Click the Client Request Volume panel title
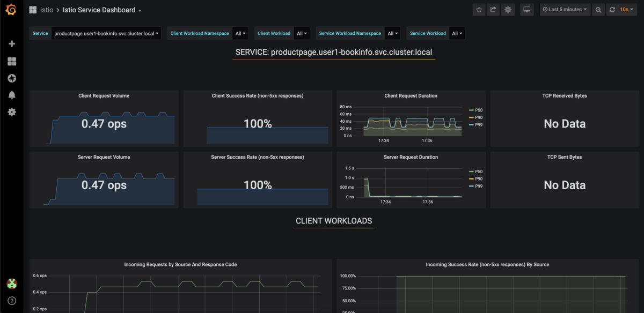Image resolution: width=644 pixels, height=313 pixels. [104, 96]
